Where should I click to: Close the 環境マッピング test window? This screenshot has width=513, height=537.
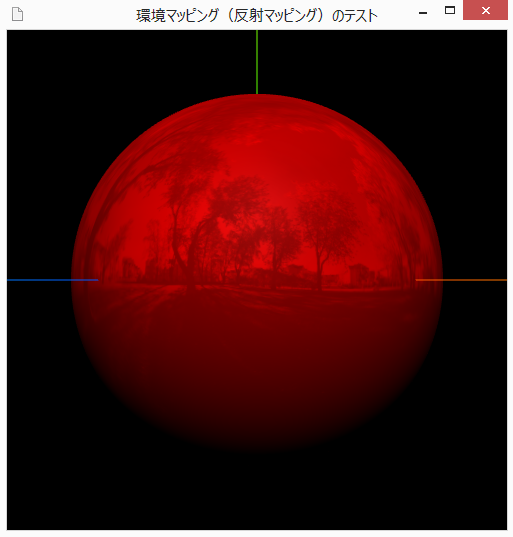coord(485,11)
